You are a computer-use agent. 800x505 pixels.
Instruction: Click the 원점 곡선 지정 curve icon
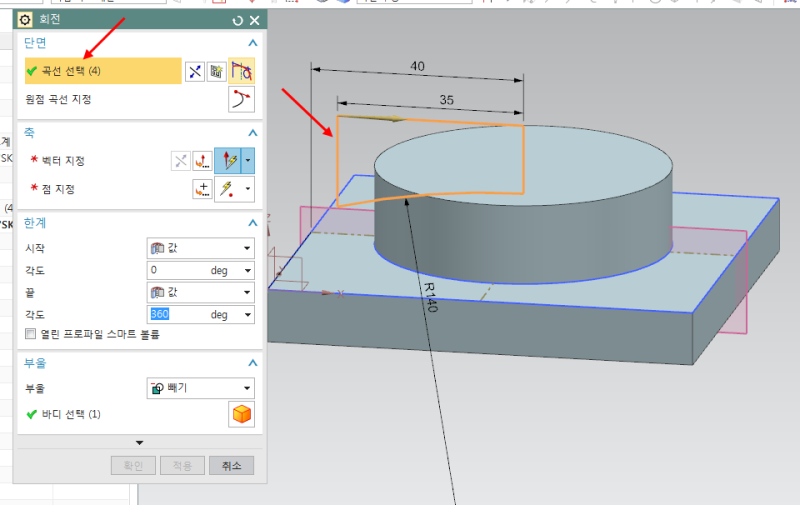click(x=241, y=99)
